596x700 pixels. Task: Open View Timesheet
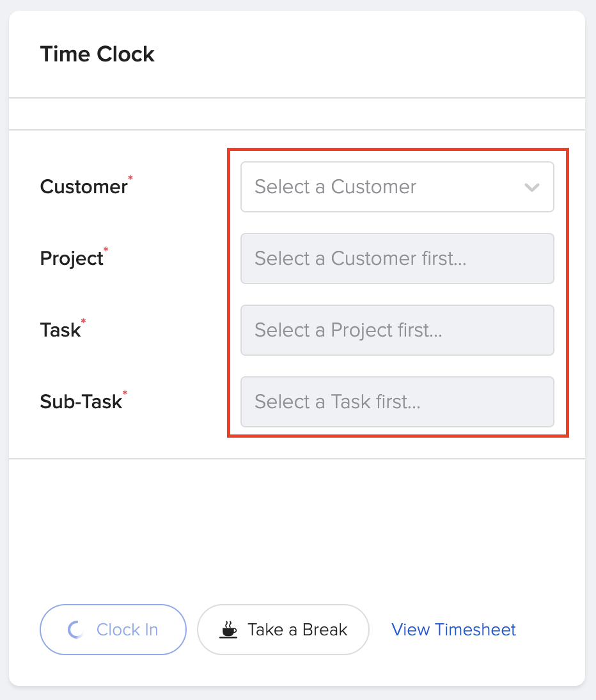coord(453,630)
